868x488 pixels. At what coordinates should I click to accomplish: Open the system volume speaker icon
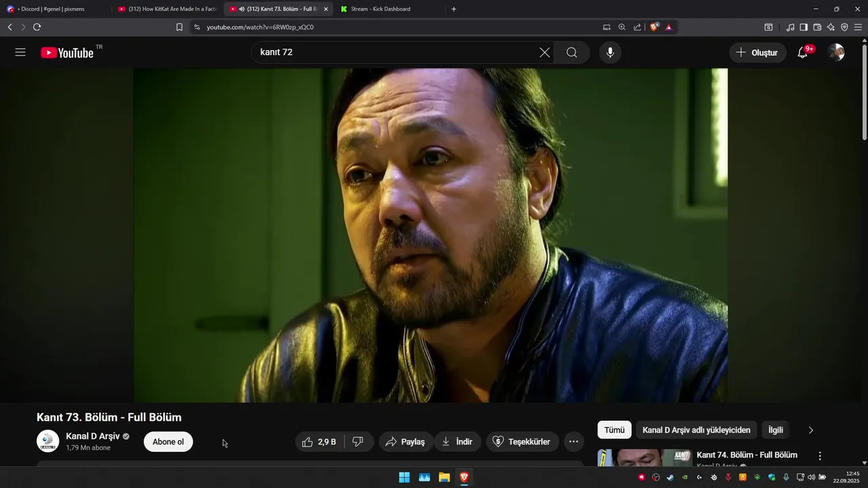pos(811,477)
